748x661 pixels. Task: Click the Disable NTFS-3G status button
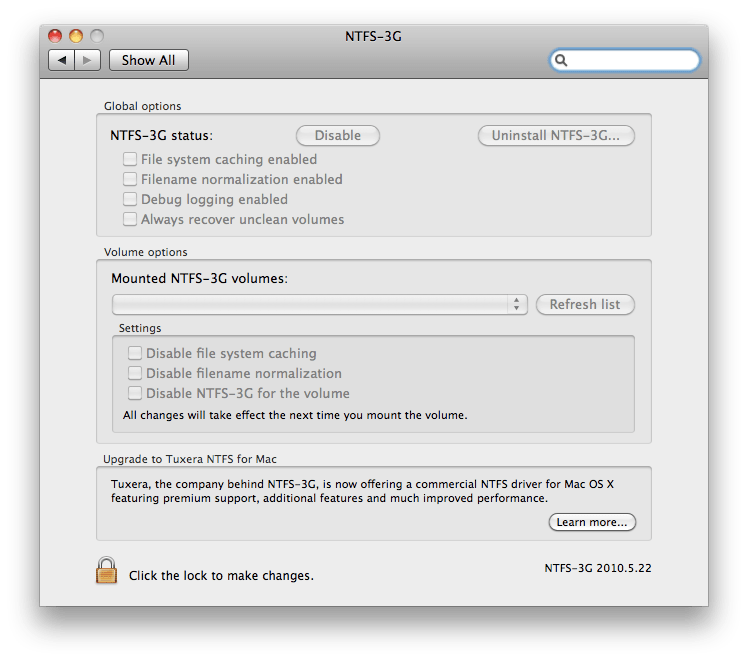click(338, 135)
